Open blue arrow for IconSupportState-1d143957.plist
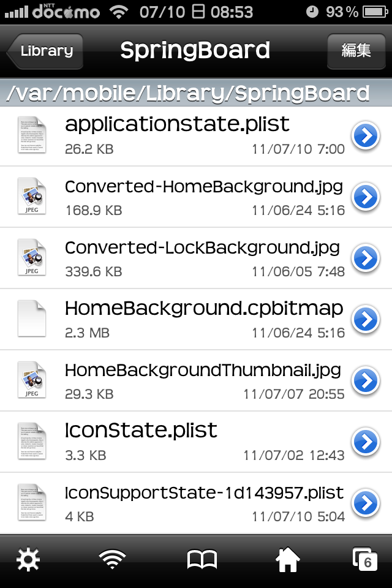This screenshot has height=588, width=392. 366,503
